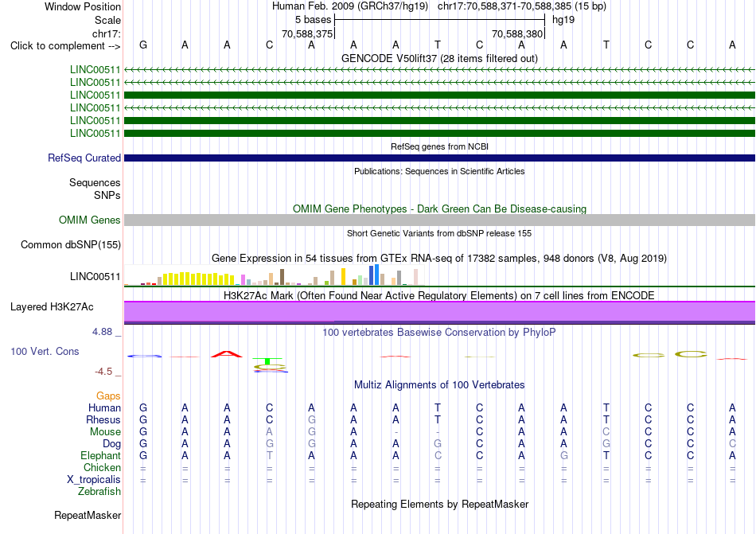Viewport: 756px width, 534px height.
Task: Click the 'Human Feb. 2009 (GRCh37/hg19)' assembly text
Action: [x=350, y=6]
